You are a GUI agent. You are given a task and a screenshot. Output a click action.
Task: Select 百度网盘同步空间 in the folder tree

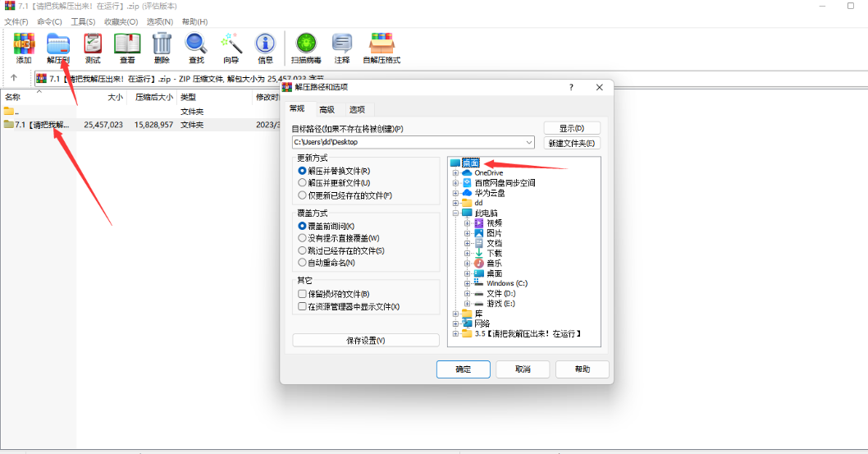pyautogui.click(x=505, y=183)
